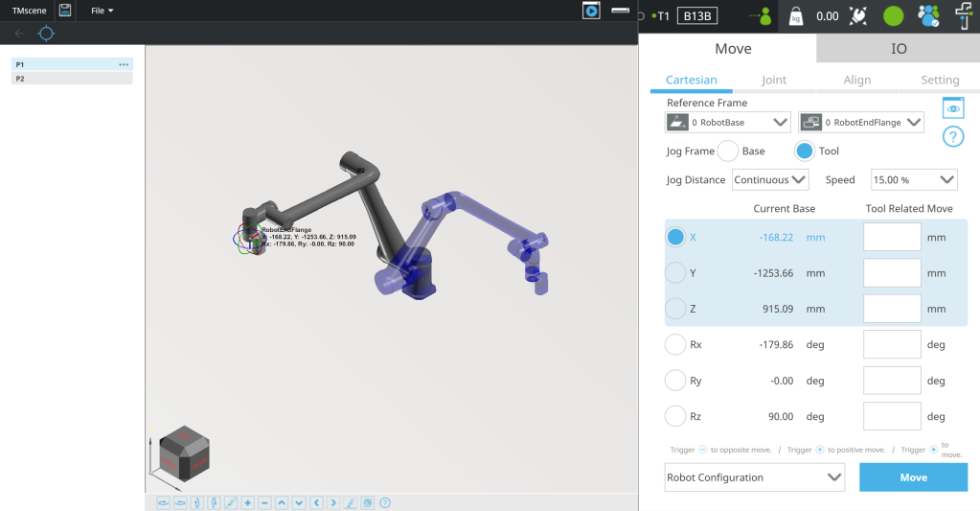Screen dimensions: 980x511
Task: Open the 3D viewer help icon in bottom toolbar
Action: coord(385,503)
